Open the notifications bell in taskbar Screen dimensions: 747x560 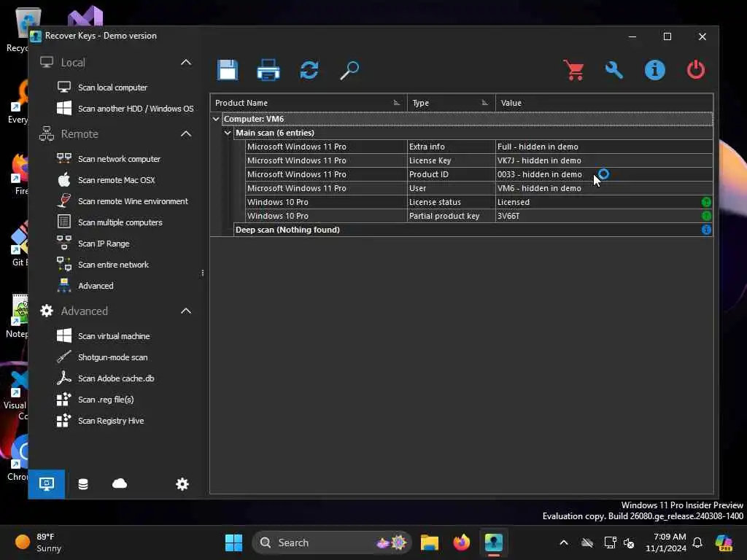click(697, 542)
